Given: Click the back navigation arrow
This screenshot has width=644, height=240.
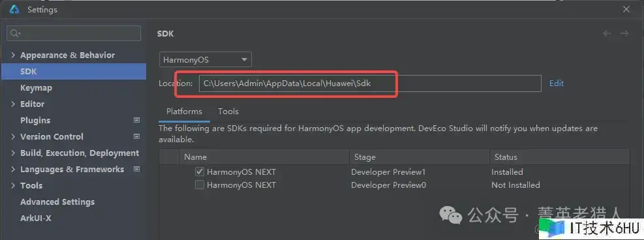Looking at the screenshot, I should (607, 34).
